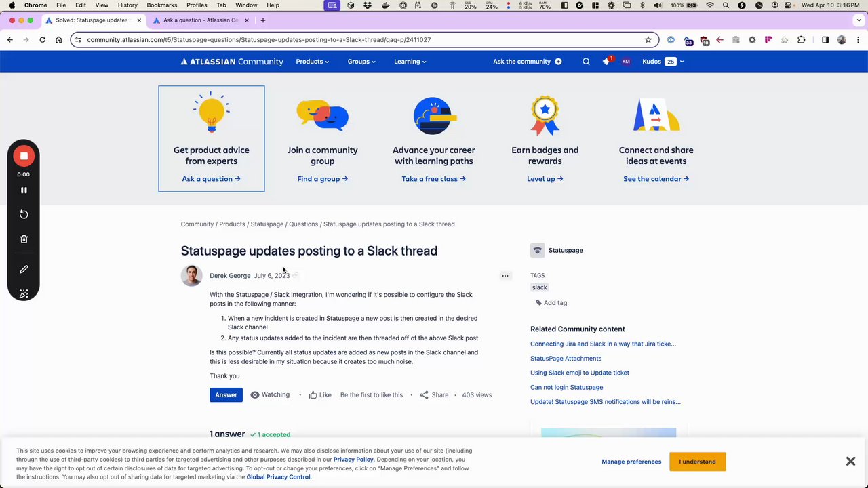Viewport: 868px width, 488px height.
Task: Open the Profiles menu
Action: (197, 5)
